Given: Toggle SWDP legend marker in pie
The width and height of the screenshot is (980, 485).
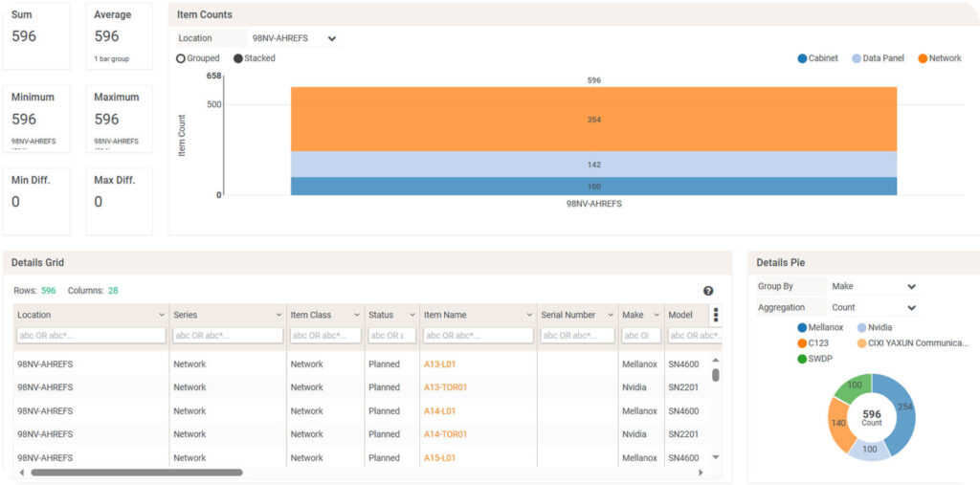Looking at the screenshot, I should pos(802,359).
